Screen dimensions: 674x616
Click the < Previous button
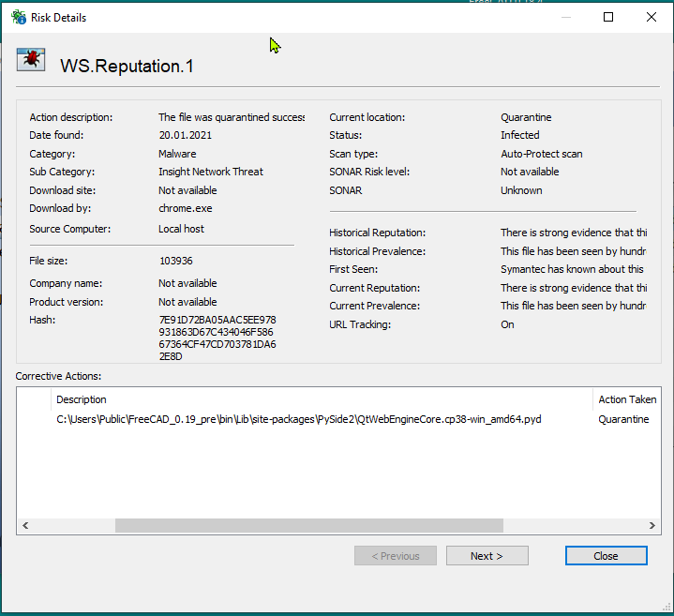395,556
